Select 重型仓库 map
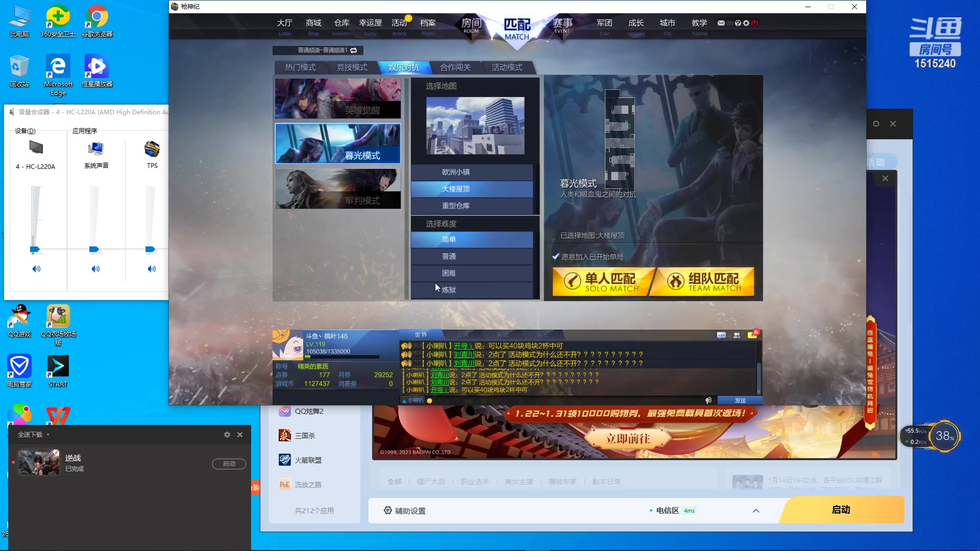Viewport: 980px width, 551px height. 472,206
